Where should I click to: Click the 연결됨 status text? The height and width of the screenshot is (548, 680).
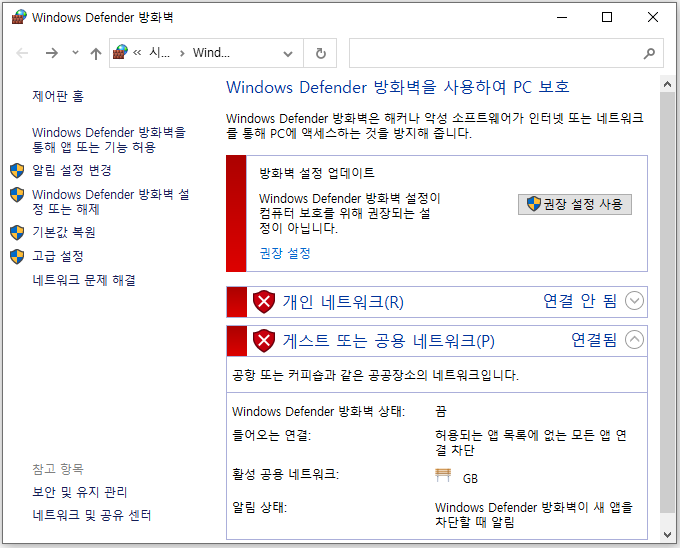click(594, 340)
